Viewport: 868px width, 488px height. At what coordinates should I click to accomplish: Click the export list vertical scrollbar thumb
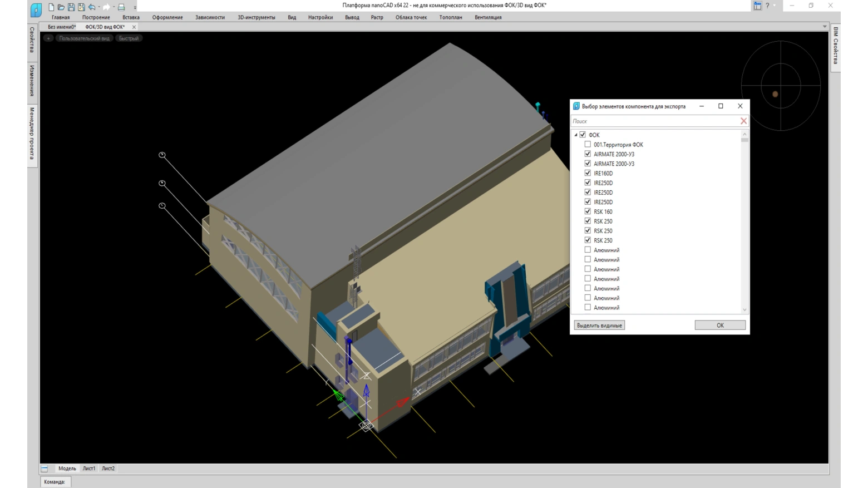pos(744,140)
